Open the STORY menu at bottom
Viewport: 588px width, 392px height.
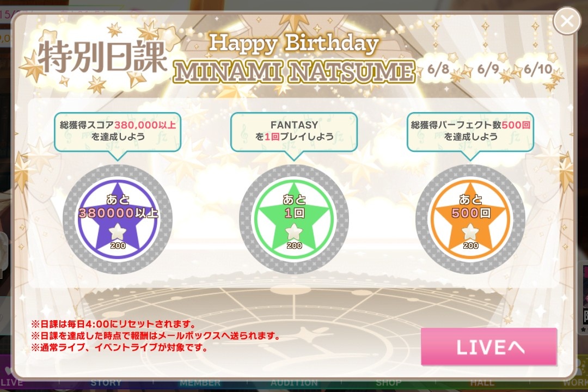click(x=106, y=383)
